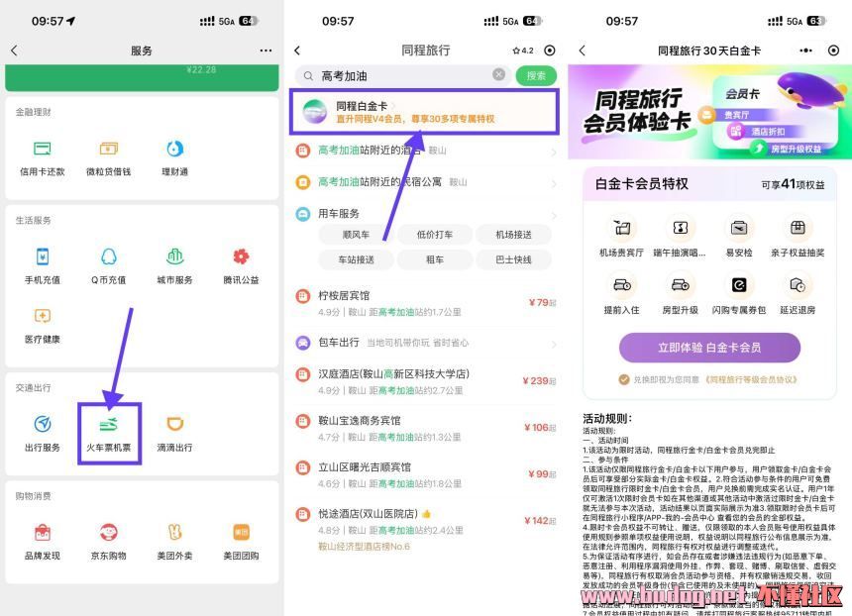Select 车站接送 station transfer chip
Viewport: 852px width, 616px height.
coord(356,259)
